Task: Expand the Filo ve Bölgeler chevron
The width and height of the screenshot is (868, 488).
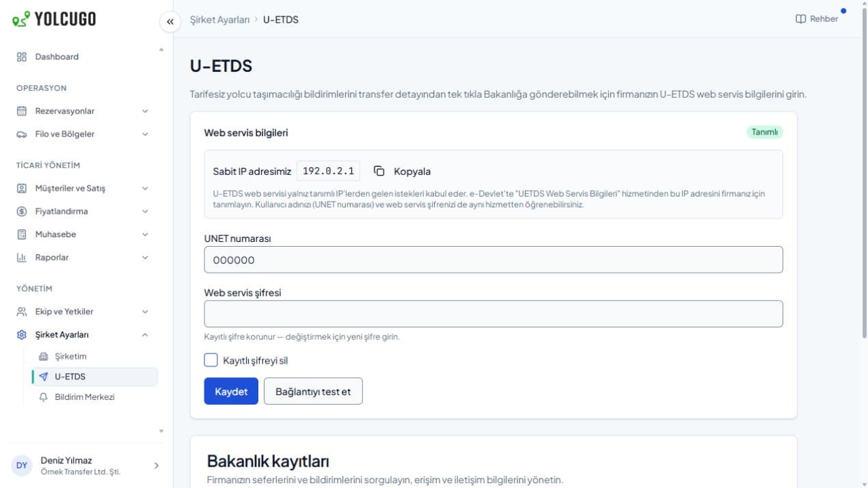Action: [x=145, y=134]
